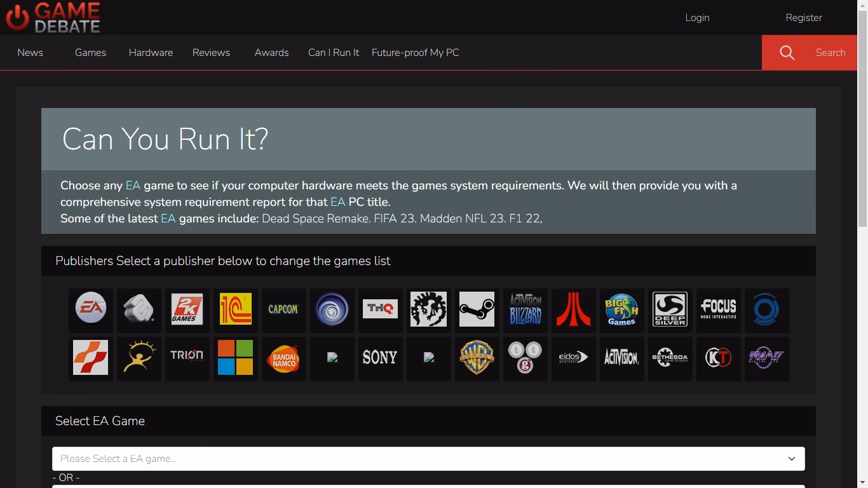Pick the 2K Games publisher icon
Image resolution: width=868 pixels, height=488 pixels.
(187, 309)
